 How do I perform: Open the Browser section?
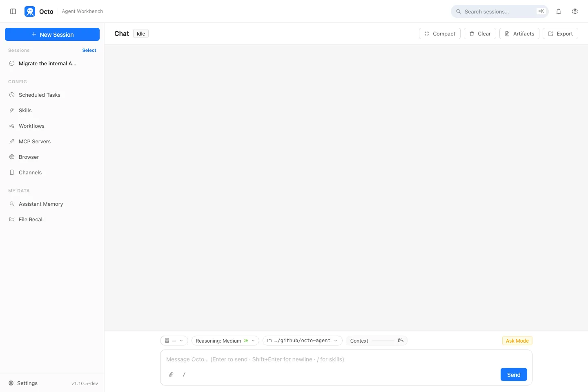(x=52, y=157)
